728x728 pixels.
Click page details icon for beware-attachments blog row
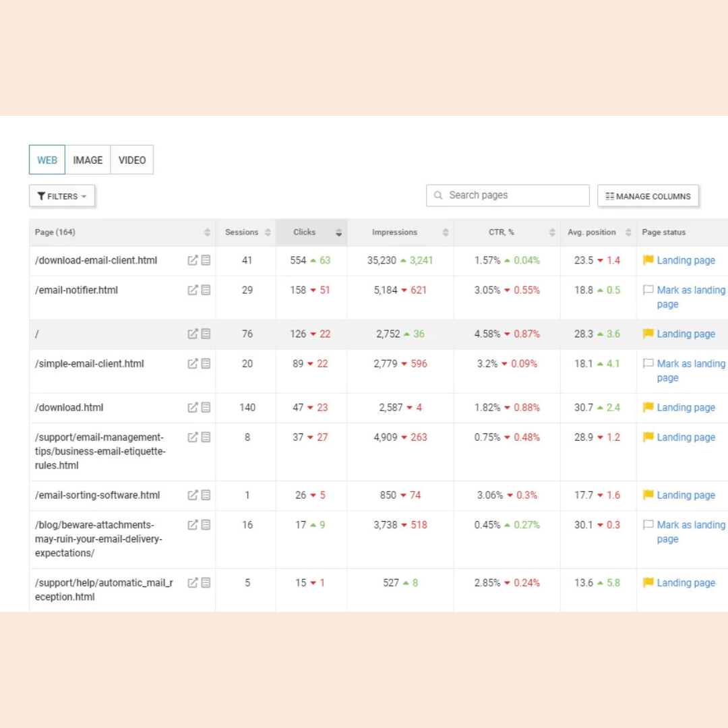click(206, 524)
